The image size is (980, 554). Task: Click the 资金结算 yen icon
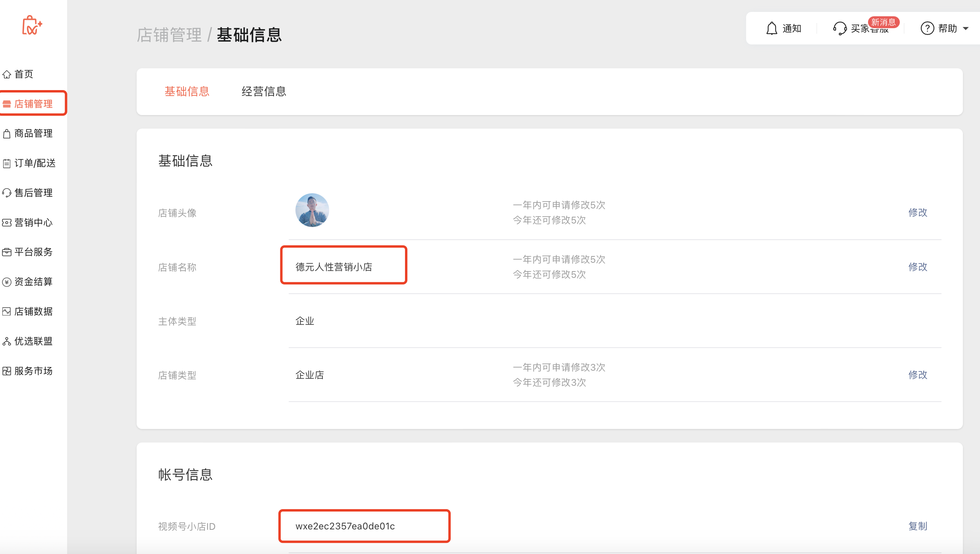[x=7, y=282]
